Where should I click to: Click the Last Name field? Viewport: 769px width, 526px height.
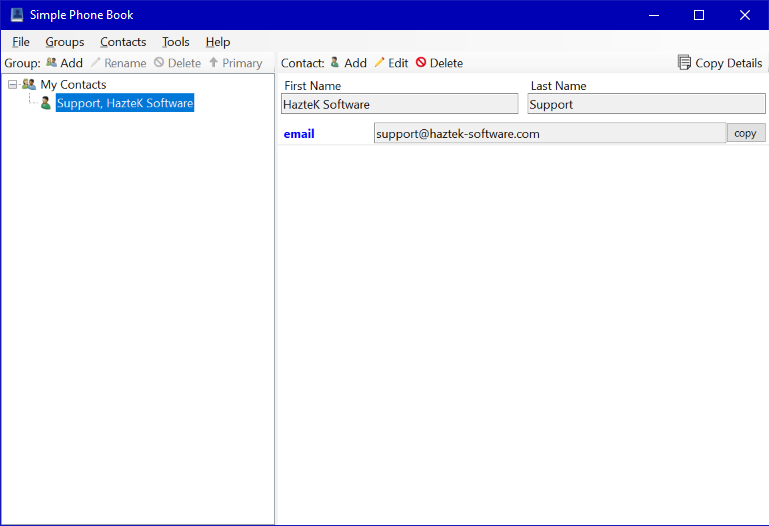(645, 104)
